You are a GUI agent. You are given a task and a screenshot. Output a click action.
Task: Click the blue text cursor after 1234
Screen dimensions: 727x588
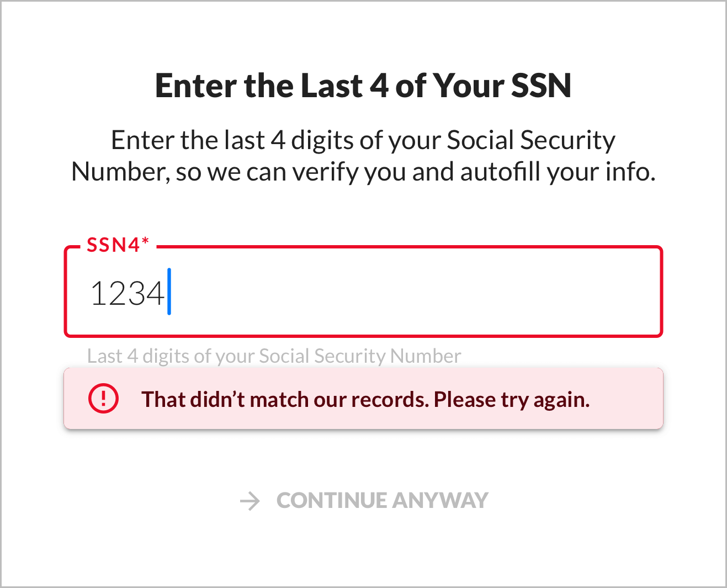tap(169, 292)
